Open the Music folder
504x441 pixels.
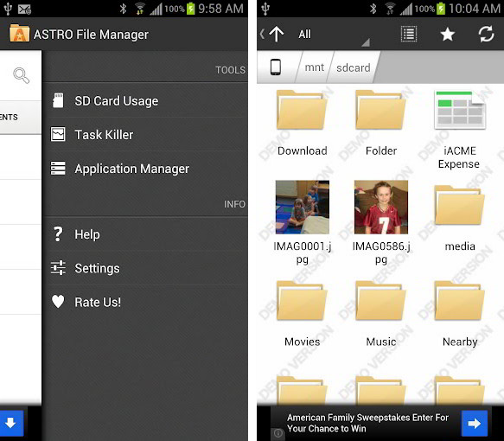coord(381,314)
